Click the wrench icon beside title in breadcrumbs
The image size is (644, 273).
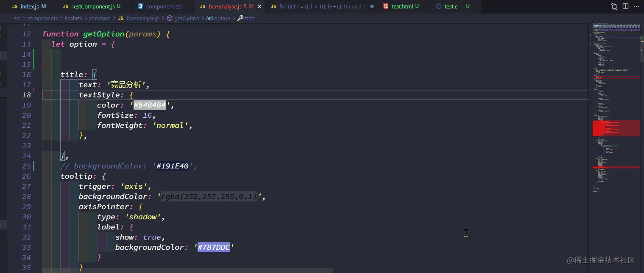240,18
